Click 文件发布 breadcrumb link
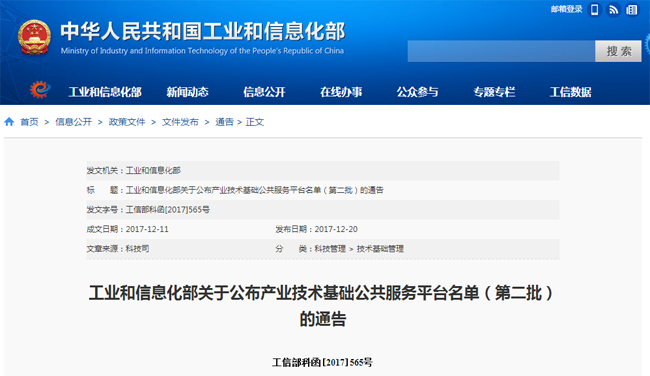The image size is (650, 376). (x=180, y=122)
